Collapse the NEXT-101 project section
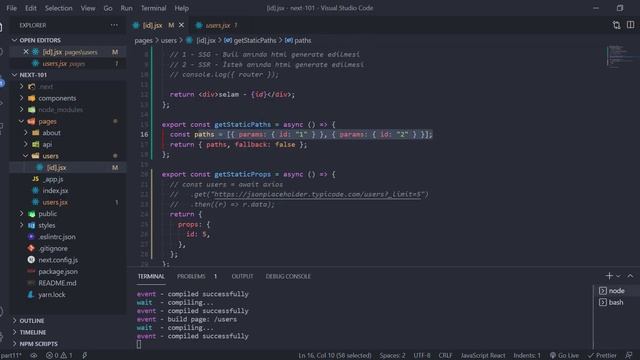This screenshot has height=360, width=640. [33, 75]
